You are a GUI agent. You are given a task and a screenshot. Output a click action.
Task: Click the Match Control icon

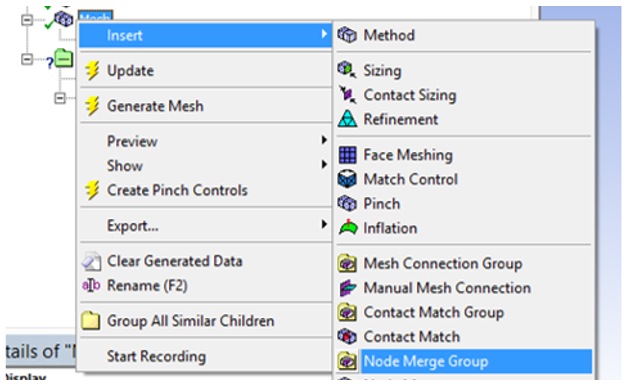347,179
